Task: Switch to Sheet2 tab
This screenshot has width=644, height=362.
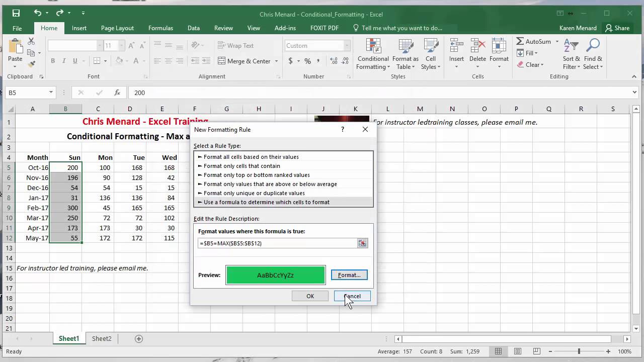Action: (102, 339)
